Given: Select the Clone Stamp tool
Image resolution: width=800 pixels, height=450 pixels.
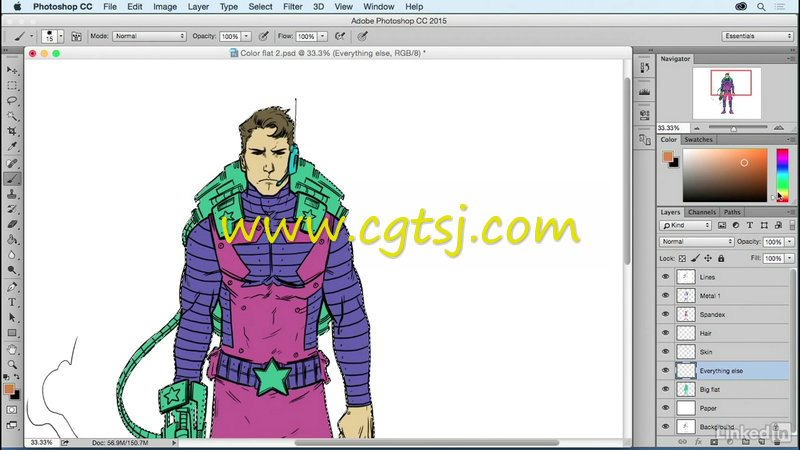Looking at the screenshot, I should (12, 194).
